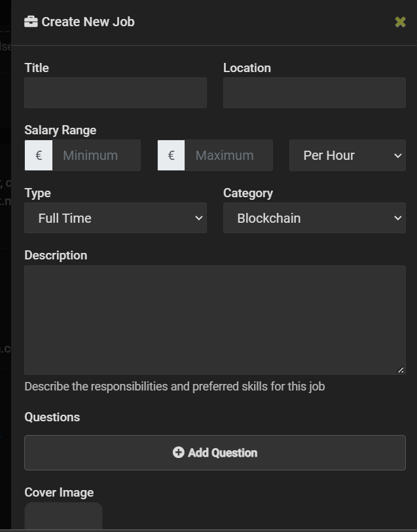Click the Cover Image upload placeholder
The height and width of the screenshot is (532, 417).
point(63,518)
